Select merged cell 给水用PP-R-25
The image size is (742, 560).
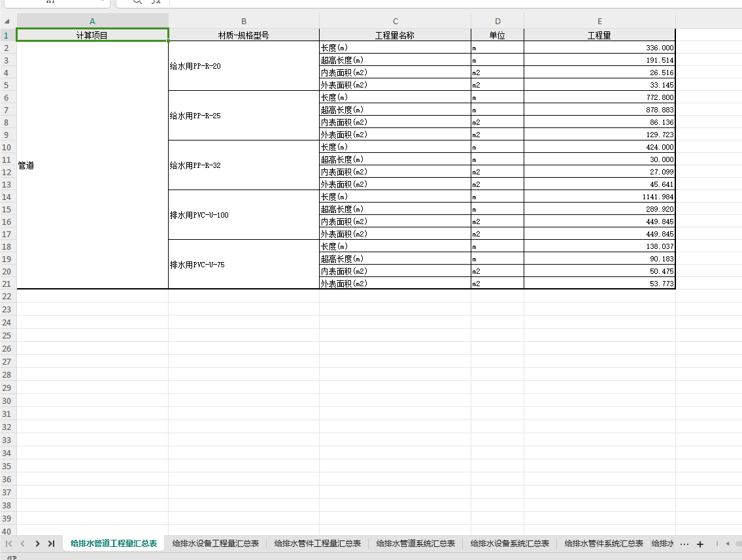click(244, 116)
